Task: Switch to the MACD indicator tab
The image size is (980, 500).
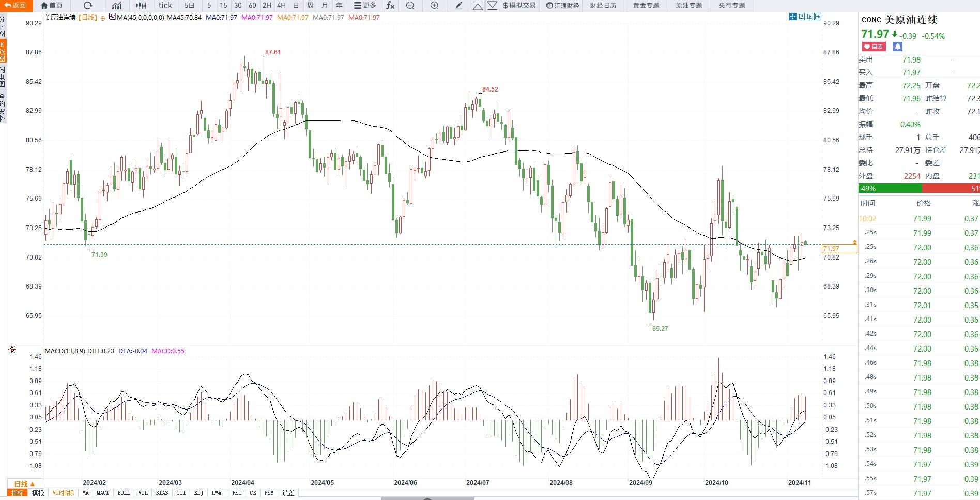Action: (103, 493)
